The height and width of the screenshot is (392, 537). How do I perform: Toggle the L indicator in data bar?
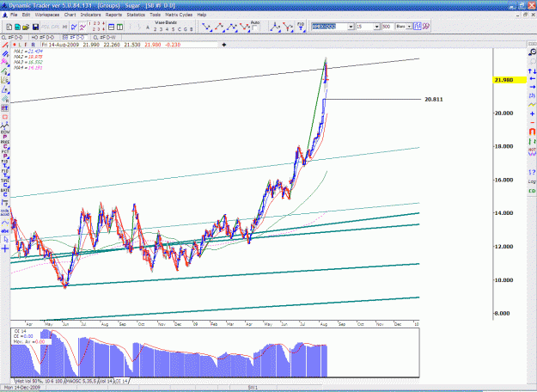pyautogui.click(x=20, y=45)
